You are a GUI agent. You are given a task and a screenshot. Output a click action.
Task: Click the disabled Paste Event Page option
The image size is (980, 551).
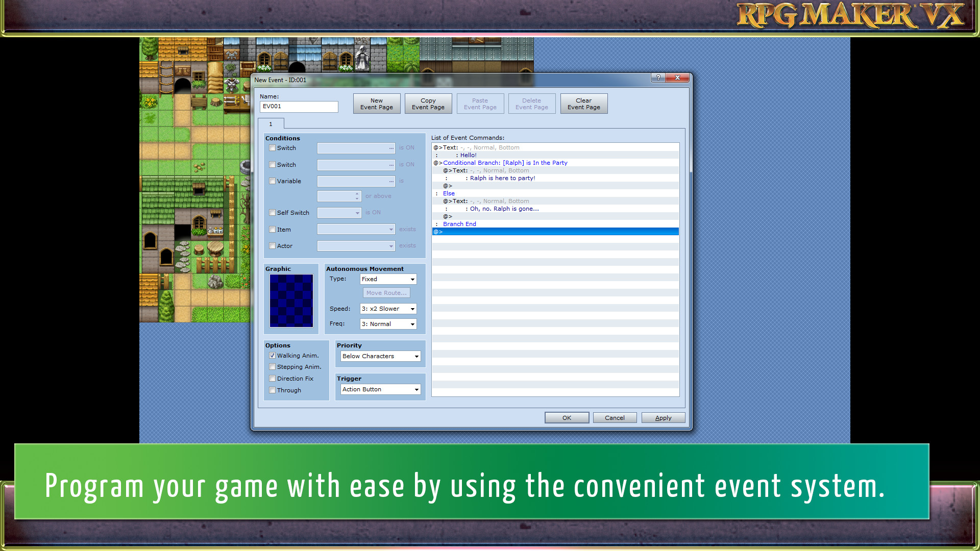pos(480,104)
